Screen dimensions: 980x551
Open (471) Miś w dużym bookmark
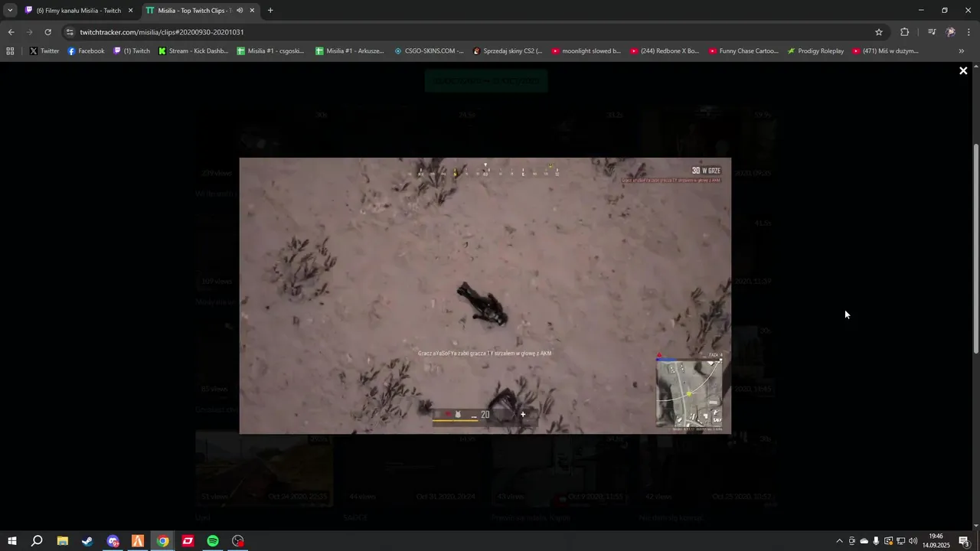coord(885,51)
